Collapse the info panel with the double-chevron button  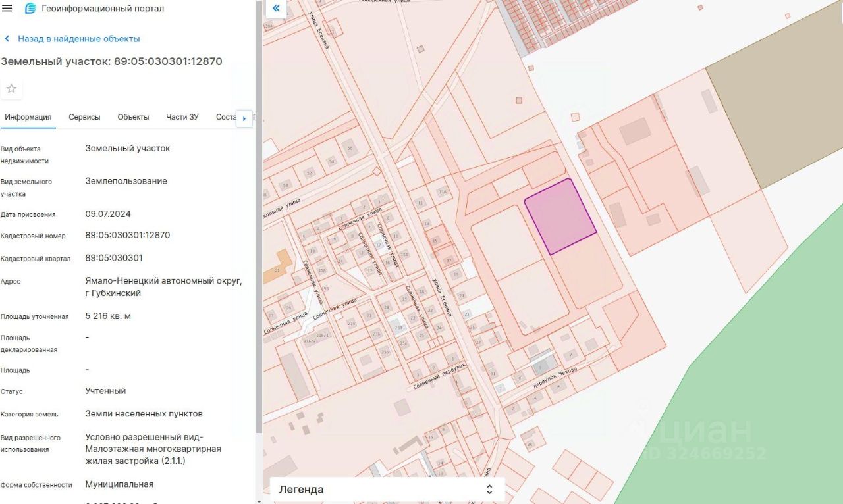276,9
